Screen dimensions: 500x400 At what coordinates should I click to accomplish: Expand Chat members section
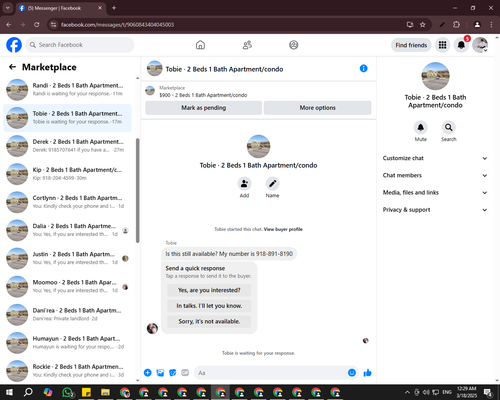(435, 175)
